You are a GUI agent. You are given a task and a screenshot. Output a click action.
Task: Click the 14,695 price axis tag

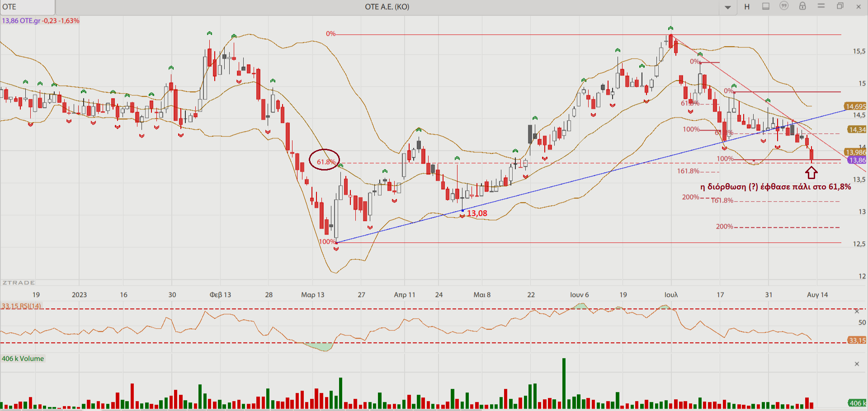coord(855,107)
